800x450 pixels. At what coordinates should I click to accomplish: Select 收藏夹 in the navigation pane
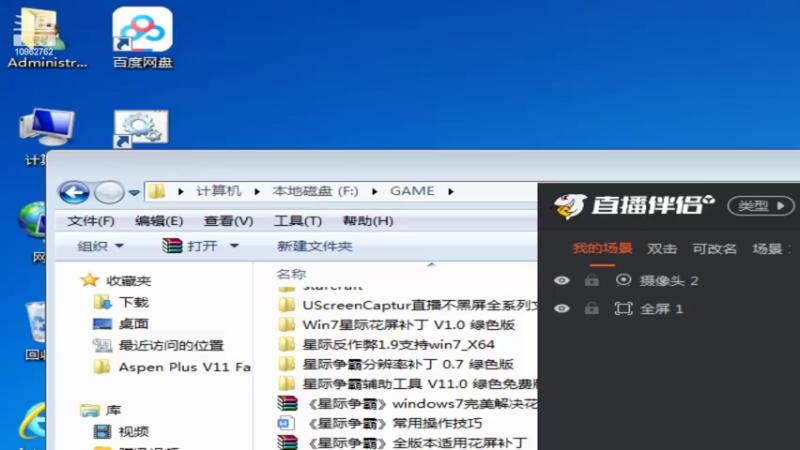(129, 281)
